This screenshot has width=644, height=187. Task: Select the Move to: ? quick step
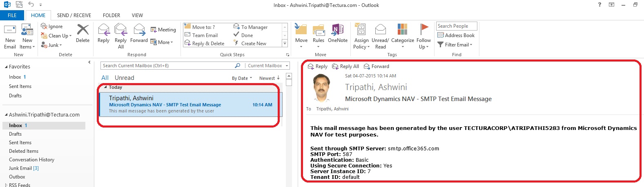coord(200,27)
